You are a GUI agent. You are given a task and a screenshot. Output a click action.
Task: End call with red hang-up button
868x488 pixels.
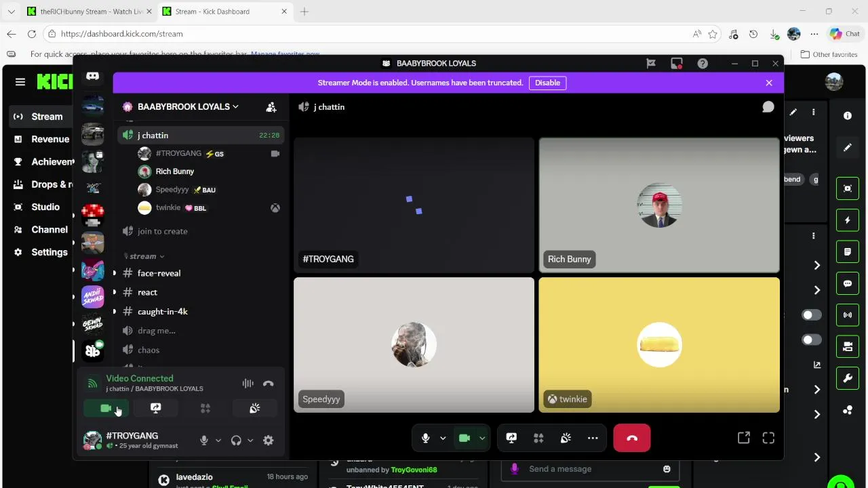(632, 438)
